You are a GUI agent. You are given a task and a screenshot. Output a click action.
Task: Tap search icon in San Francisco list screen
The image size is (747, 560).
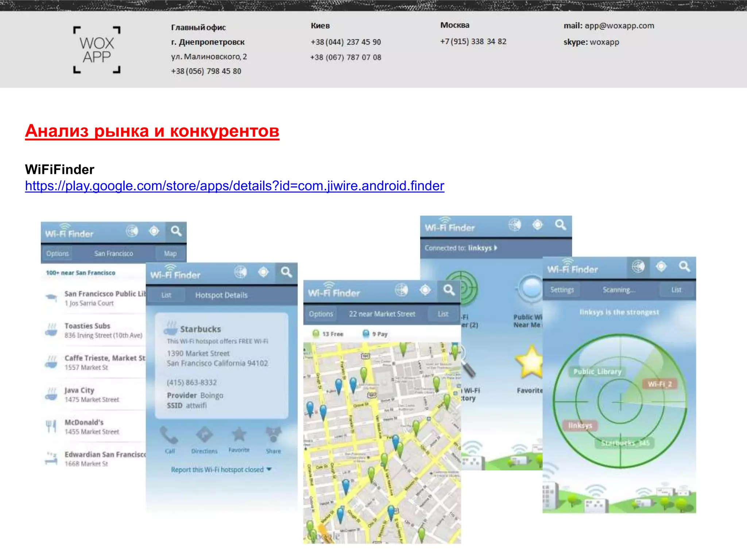[176, 231]
